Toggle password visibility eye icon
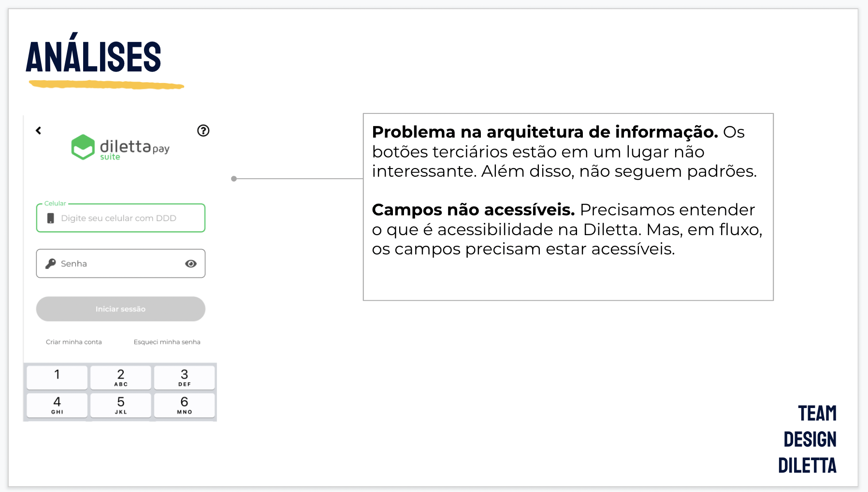Image resolution: width=868 pixels, height=492 pixels. tap(191, 264)
